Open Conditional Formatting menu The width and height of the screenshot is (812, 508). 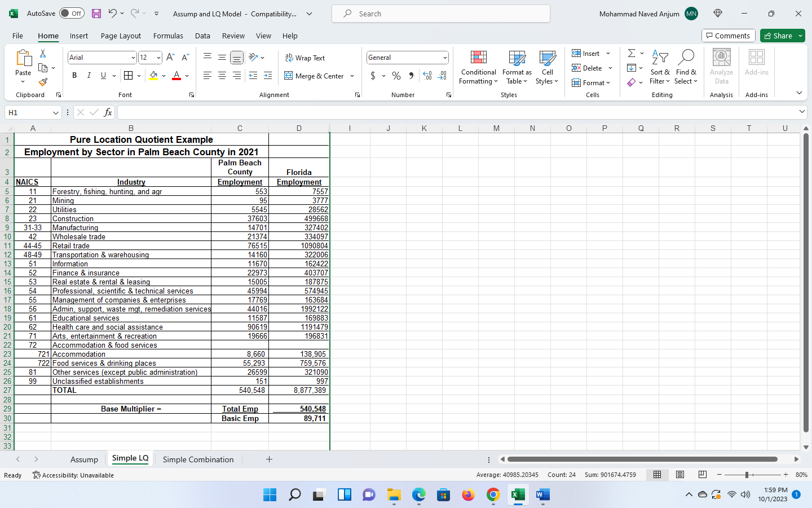pos(479,68)
